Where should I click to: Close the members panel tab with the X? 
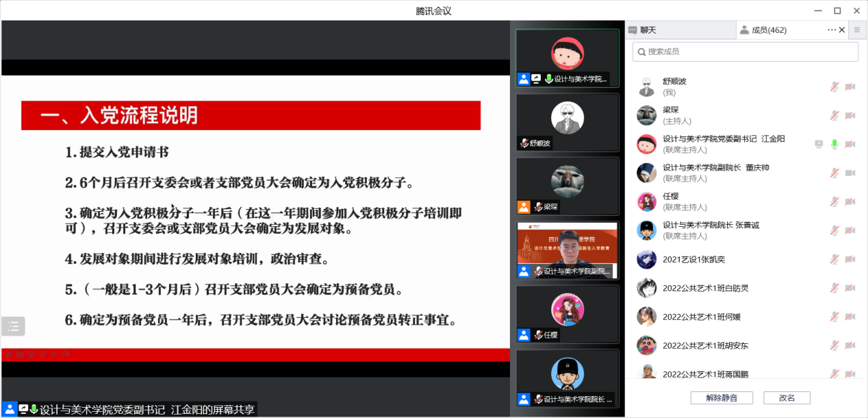(842, 30)
